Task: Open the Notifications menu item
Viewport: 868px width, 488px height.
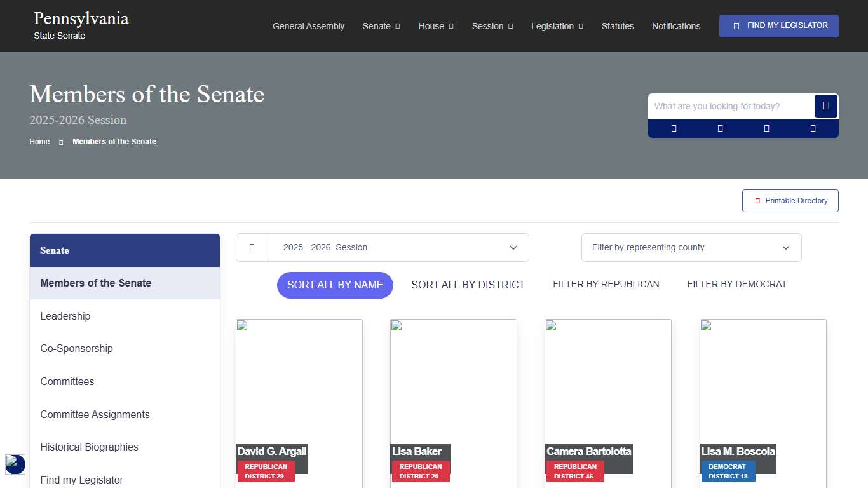Action: tap(676, 26)
